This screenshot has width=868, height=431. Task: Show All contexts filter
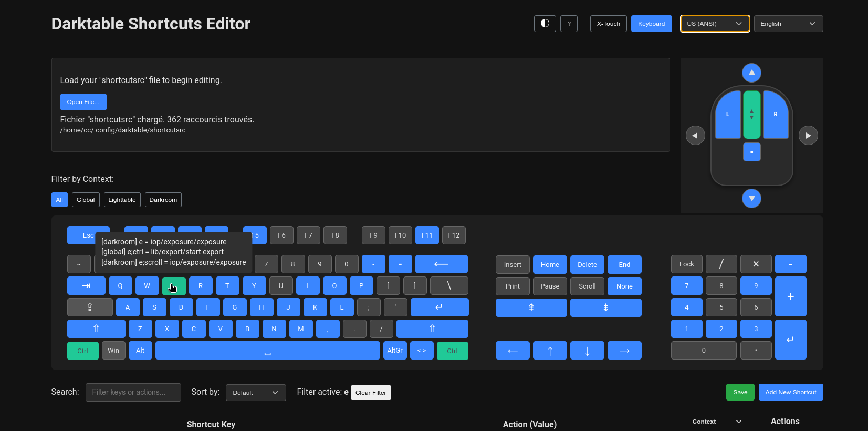click(x=59, y=200)
